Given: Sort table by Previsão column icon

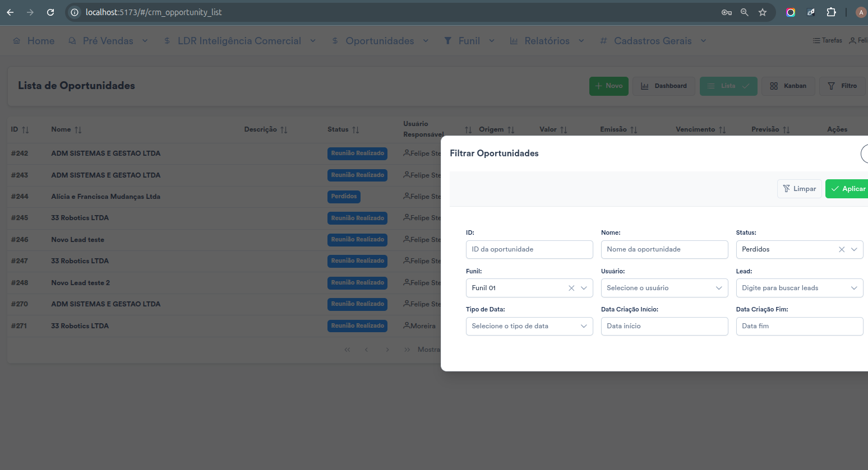Looking at the screenshot, I should click(786, 129).
